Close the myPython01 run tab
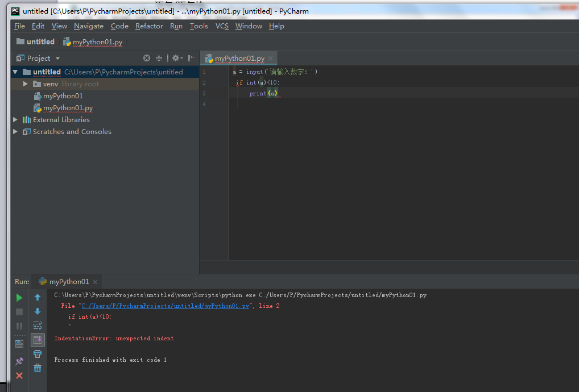579x392 pixels. [x=96, y=282]
